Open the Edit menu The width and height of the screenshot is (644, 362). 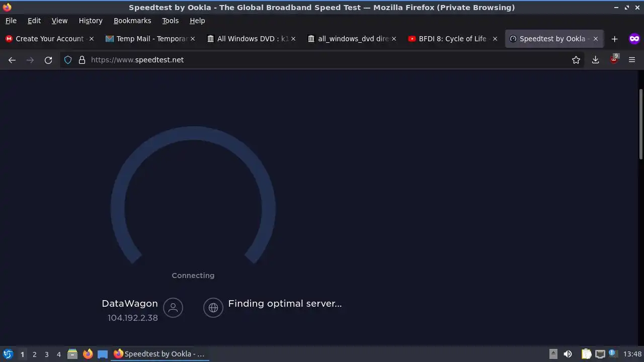[x=34, y=21]
